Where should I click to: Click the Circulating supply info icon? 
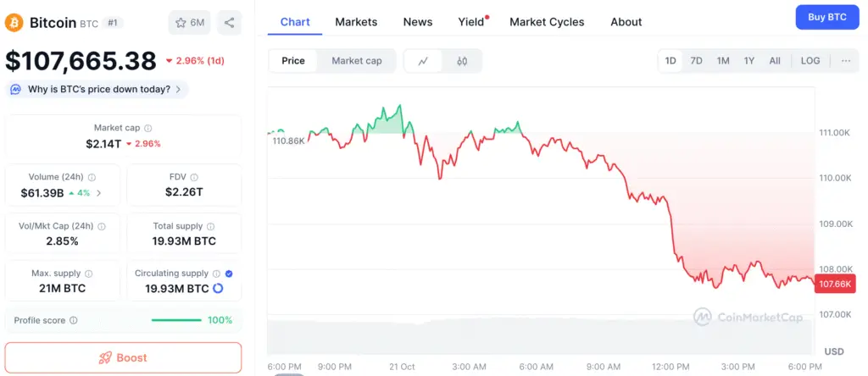(x=216, y=274)
